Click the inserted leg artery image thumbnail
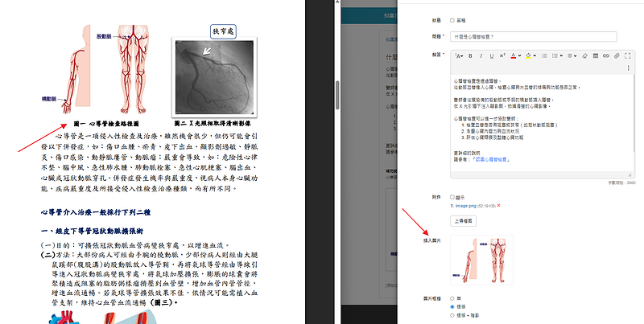Screen dimensions: 644x324 (x=481, y=259)
